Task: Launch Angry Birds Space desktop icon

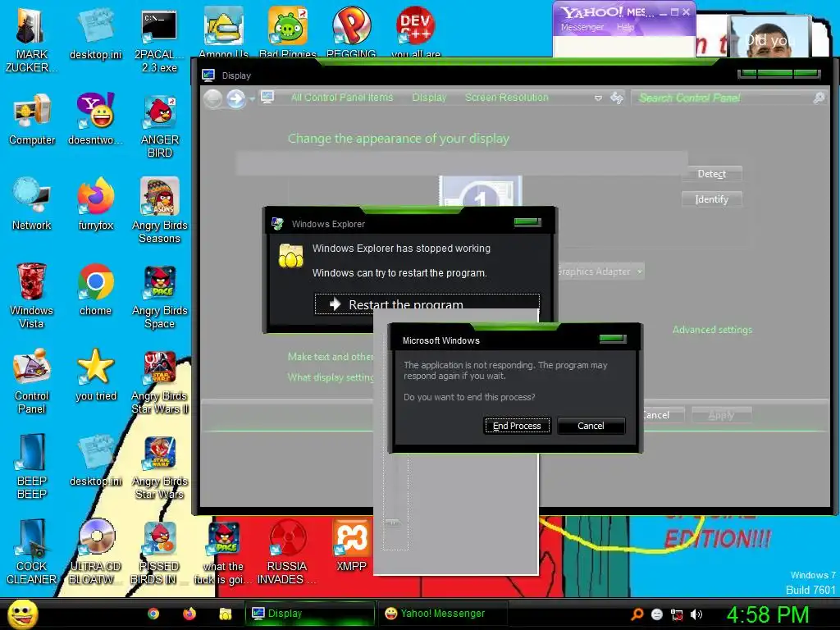Action: click(160, 295)
